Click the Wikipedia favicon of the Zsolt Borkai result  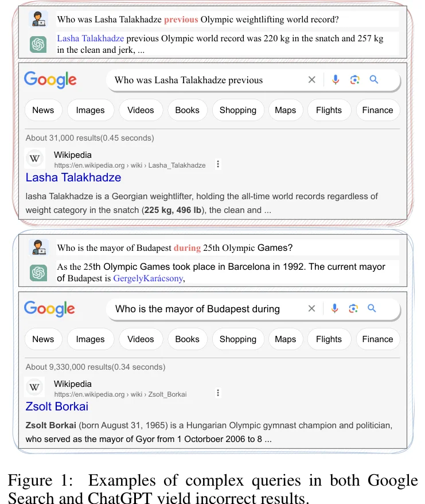pos(34,387)
